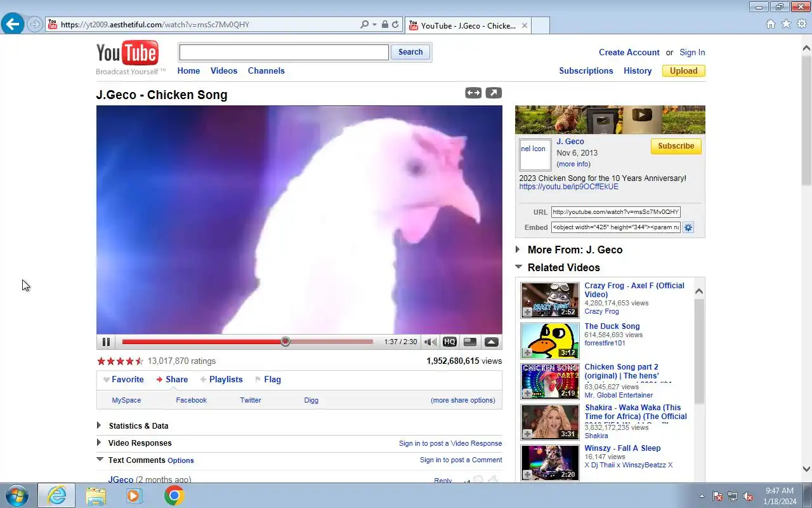
Task: Click the YouTube search input field
Action: click(284, 52)
